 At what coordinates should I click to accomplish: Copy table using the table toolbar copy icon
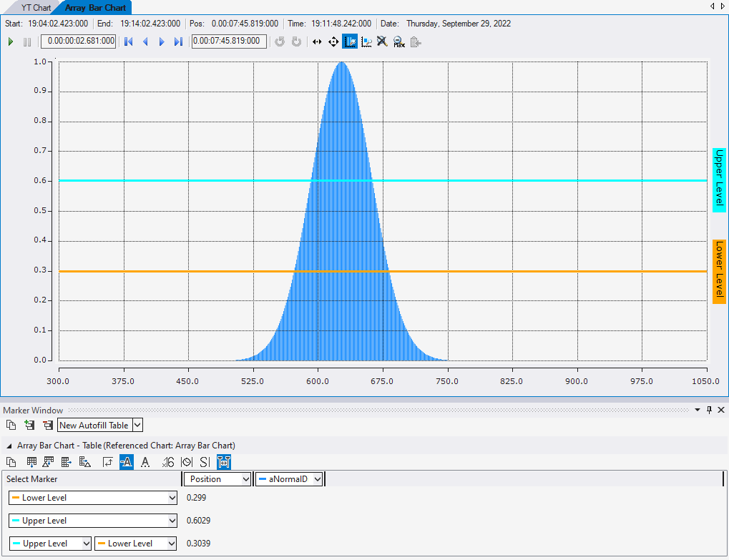tap(11, 462)
